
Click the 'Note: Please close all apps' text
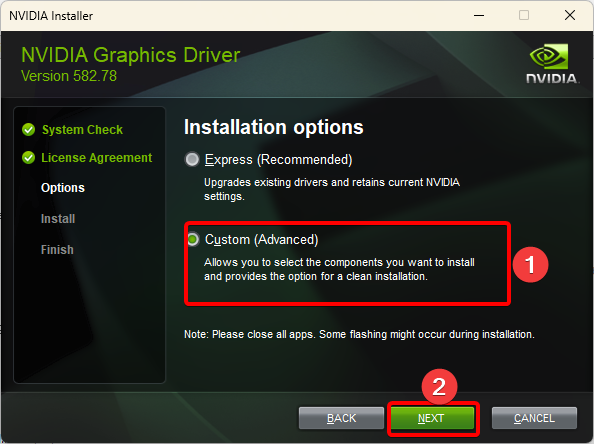359,334
